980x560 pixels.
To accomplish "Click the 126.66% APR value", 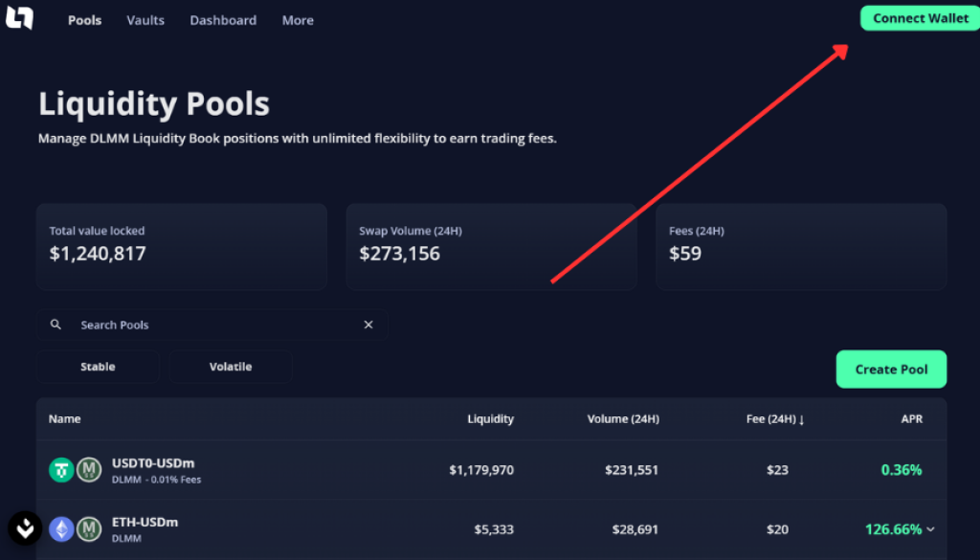I will click(902, 528).
